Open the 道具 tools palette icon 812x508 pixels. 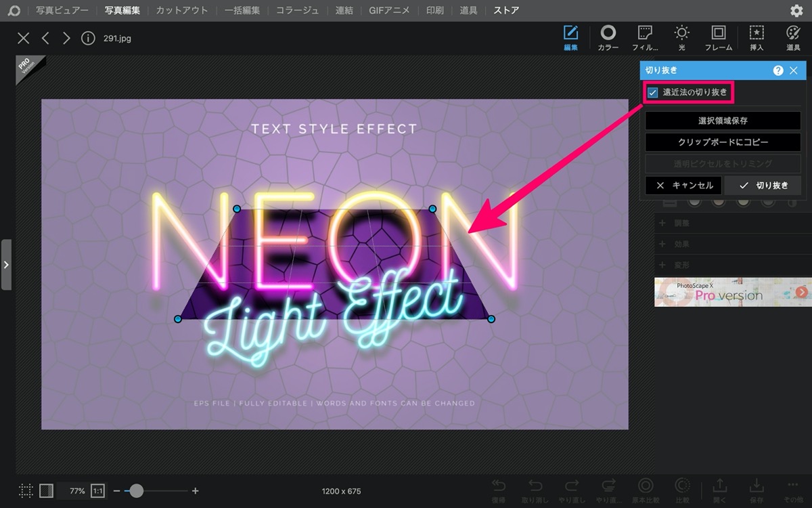click(x=793, y=33)
